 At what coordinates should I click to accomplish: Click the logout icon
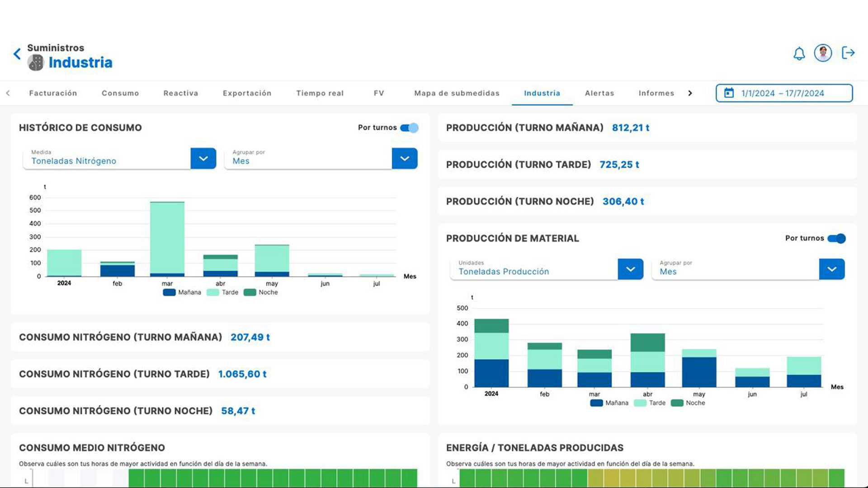[x=848, y=53]
